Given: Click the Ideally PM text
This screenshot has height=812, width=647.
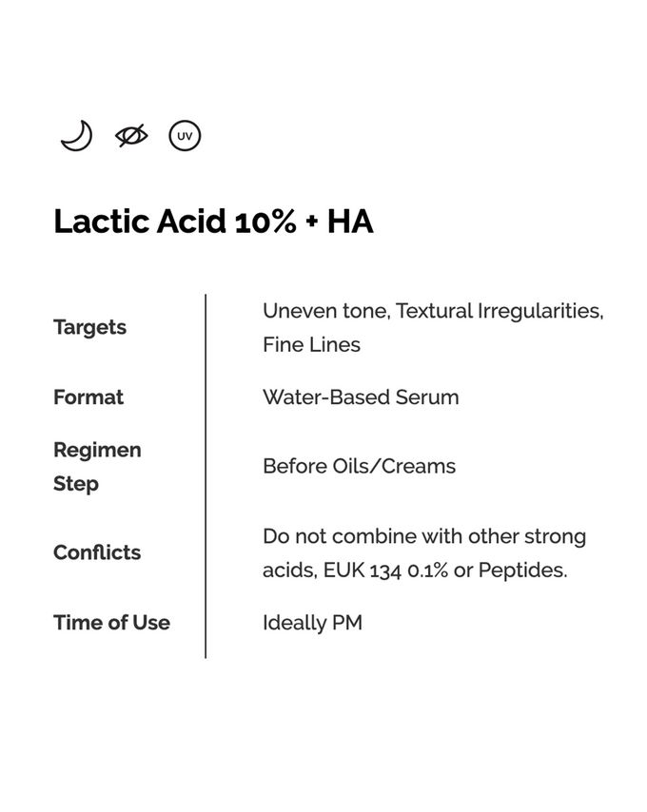Looking at the screenshot, I should [312, 623].
